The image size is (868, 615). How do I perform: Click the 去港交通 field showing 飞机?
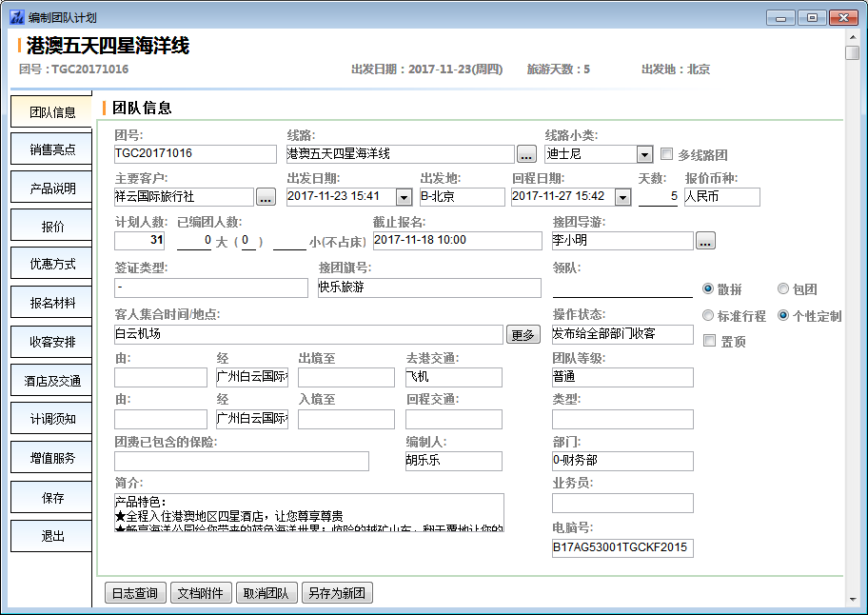(454, 378)
